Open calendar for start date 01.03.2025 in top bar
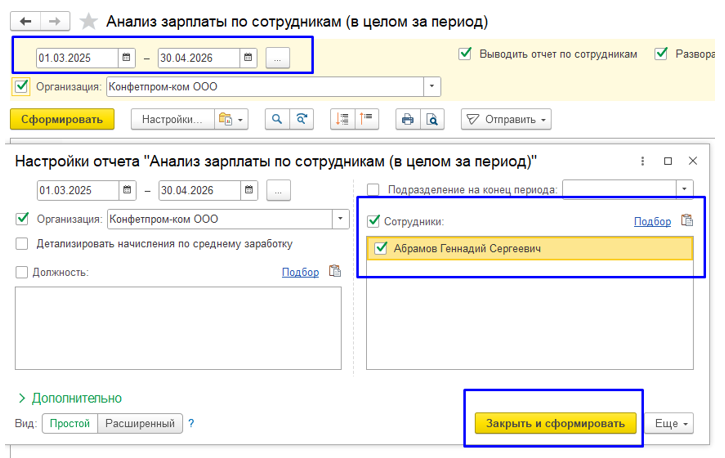725x458 pixels. point(126,58)
